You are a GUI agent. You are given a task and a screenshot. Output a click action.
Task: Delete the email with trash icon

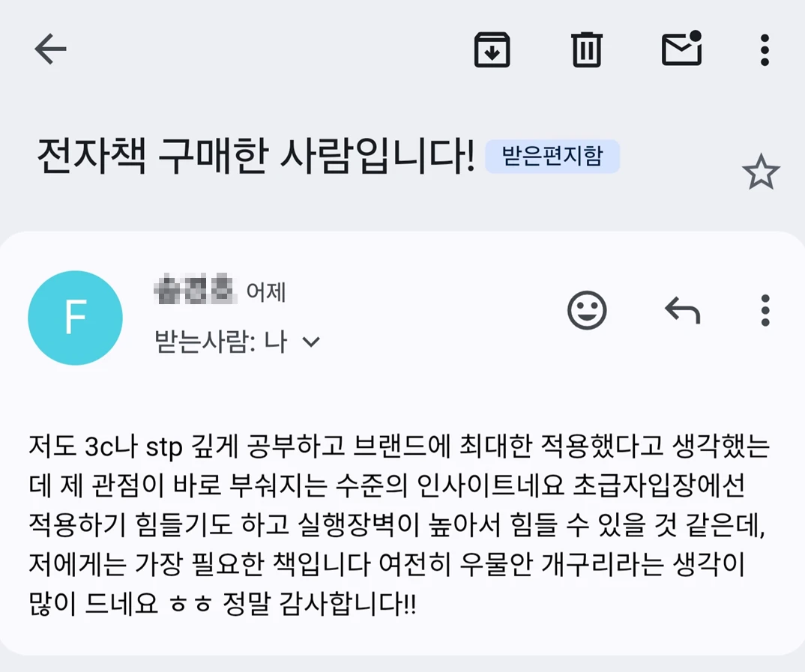coord(586,50)
